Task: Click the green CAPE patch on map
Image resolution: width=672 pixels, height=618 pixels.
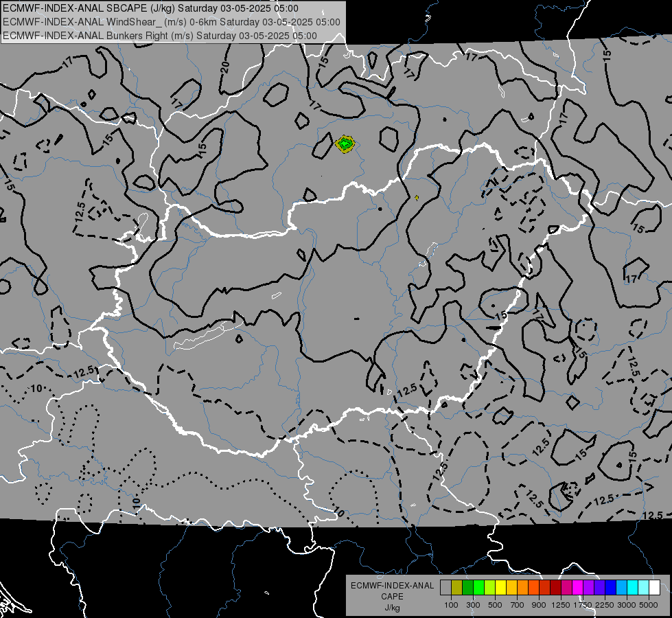Action: click(x=345, y=144)
